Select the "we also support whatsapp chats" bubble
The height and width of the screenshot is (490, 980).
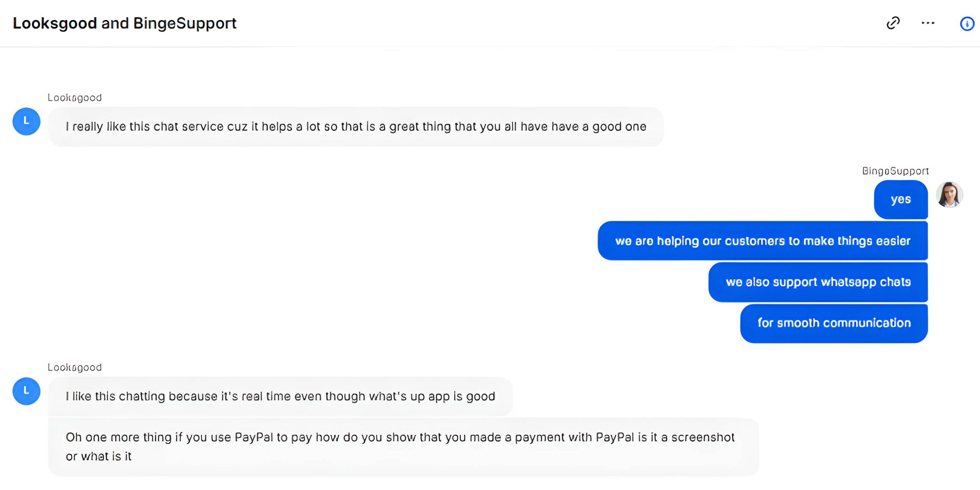(818, 282)
